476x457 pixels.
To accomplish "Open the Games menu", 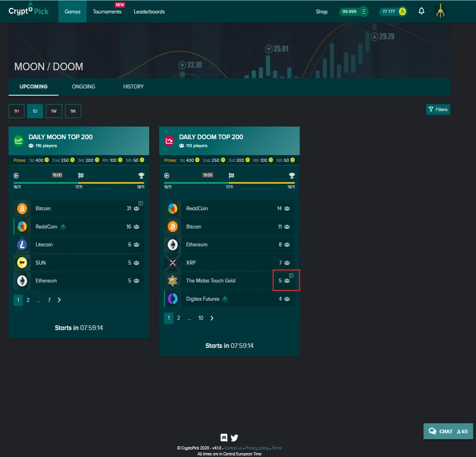I will click(73, 12).
